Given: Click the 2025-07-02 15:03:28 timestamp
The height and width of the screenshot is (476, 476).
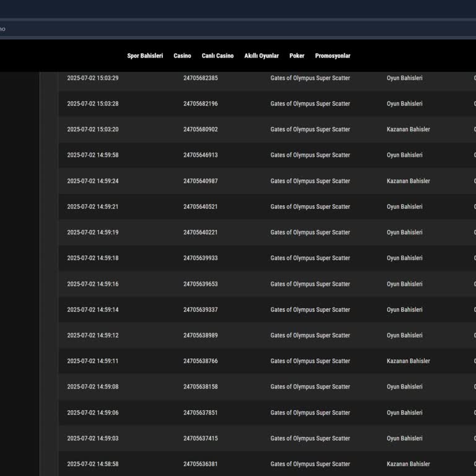Looking at the screenshot, I should [x=93, y=104].
